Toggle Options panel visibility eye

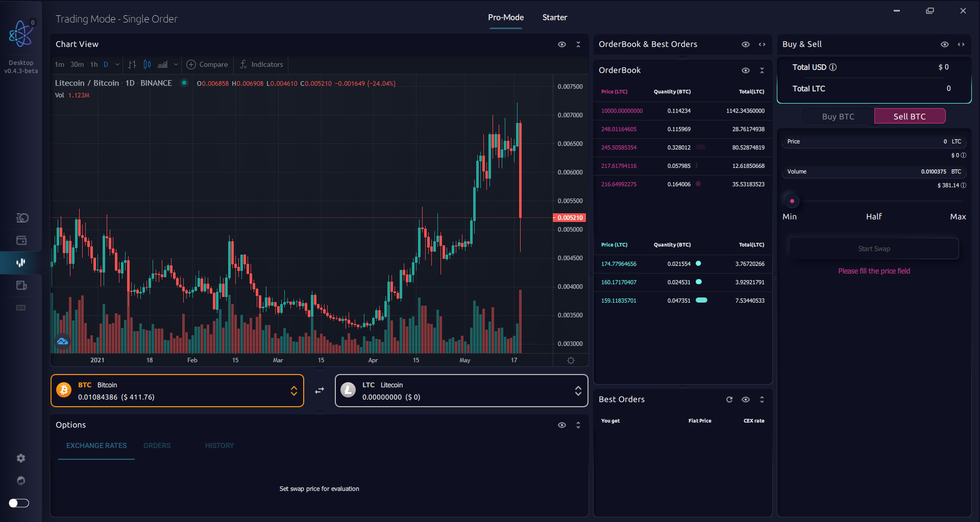tap(562, 425)
